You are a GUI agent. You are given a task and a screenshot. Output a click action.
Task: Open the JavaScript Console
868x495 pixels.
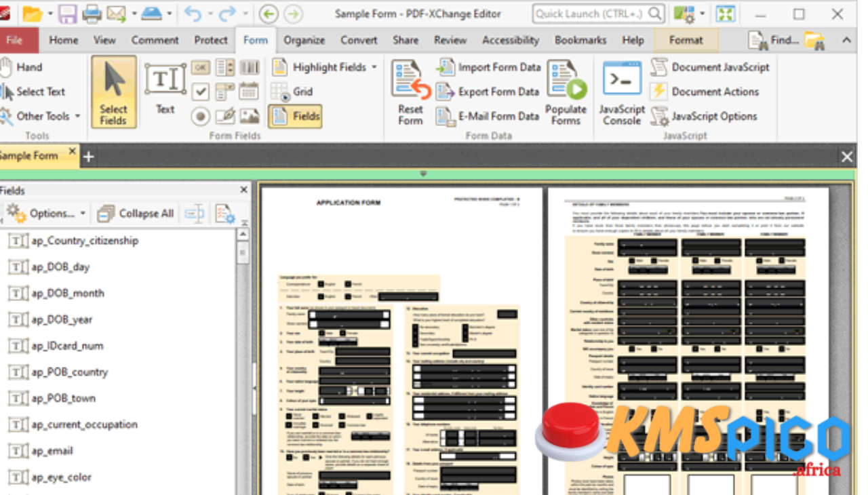click(622, 93)
